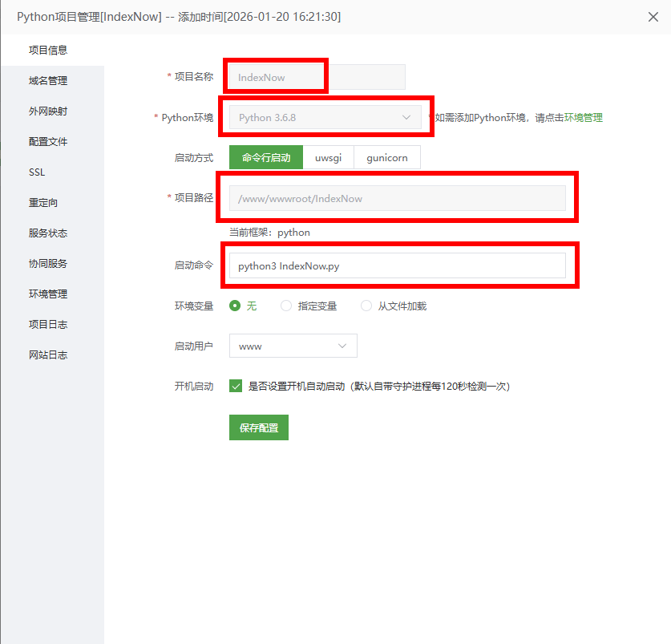Screen dimensions: 671x644
Task: Uncheck the 开机自动启动 checkbox
Action: click(236, 386)
